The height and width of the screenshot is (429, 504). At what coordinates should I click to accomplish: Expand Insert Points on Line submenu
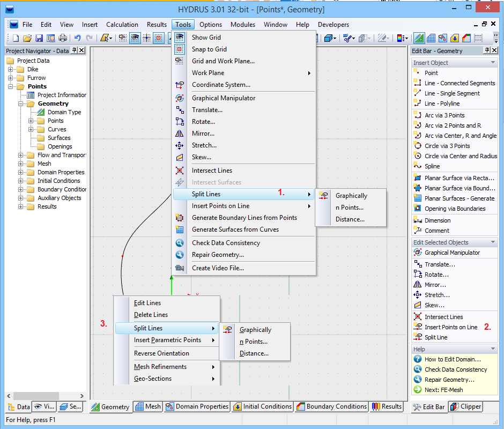click(x=244, y=206)
